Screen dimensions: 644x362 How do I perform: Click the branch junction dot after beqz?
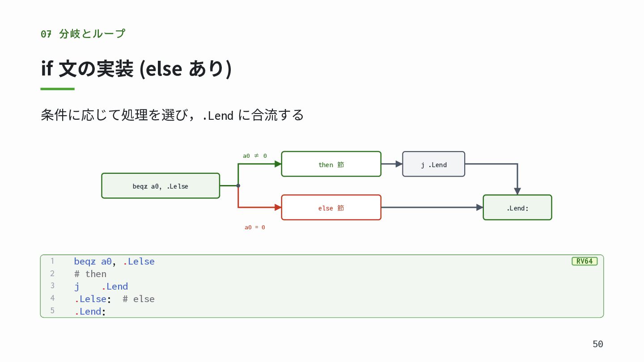click(238, 185)
